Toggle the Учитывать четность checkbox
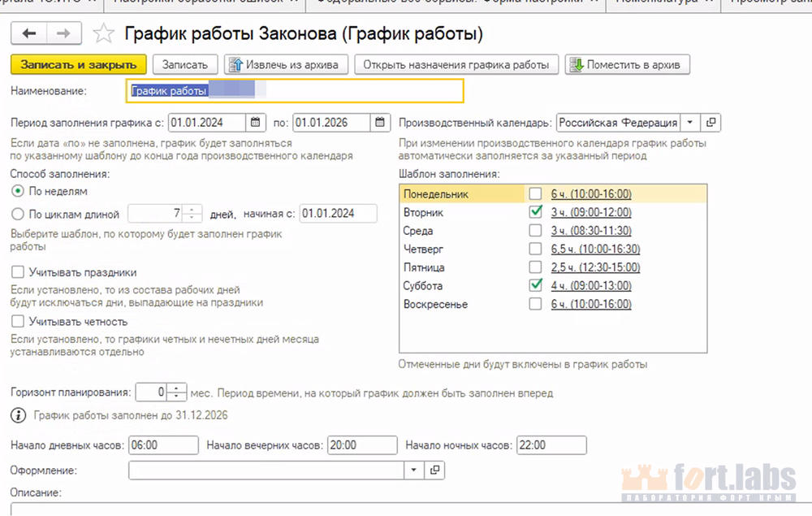Image resolution: width=812 pixels, height=516 pixels. coord(18,322)
